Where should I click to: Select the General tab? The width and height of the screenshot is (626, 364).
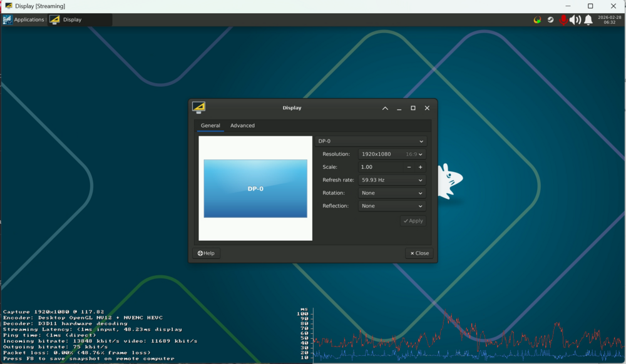(x=210, y=126)
